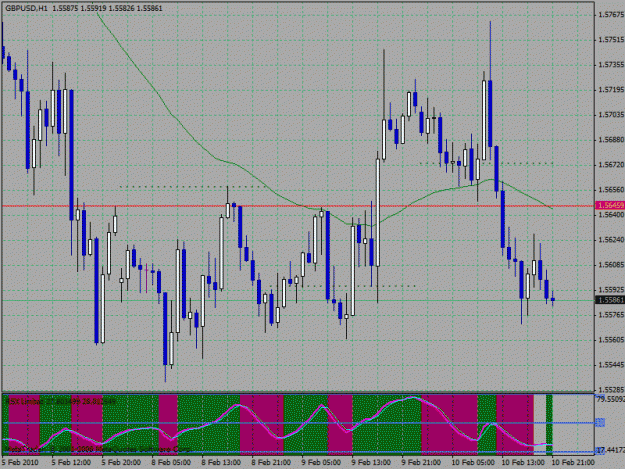Click the 1.55925 price scale label
This screenshot has height=469, width=625.
[611, 290]
